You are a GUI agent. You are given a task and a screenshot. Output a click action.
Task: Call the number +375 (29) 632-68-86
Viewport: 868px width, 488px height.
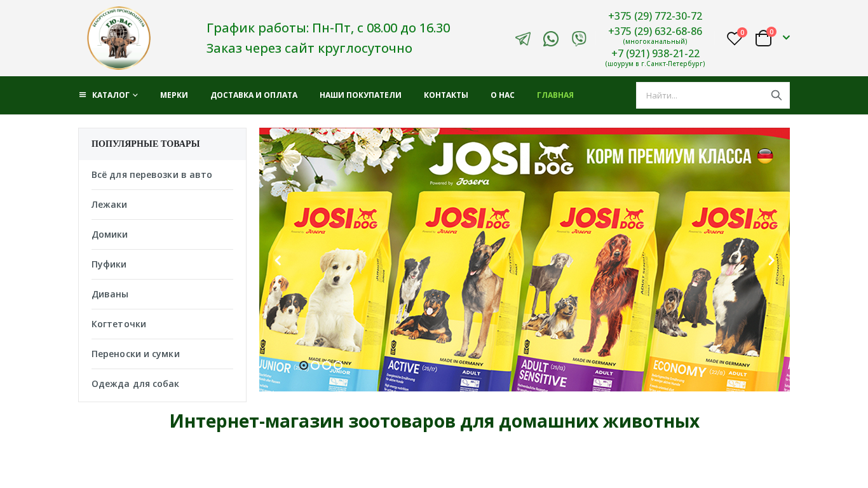pyautogui.click(x=655, y=31)
